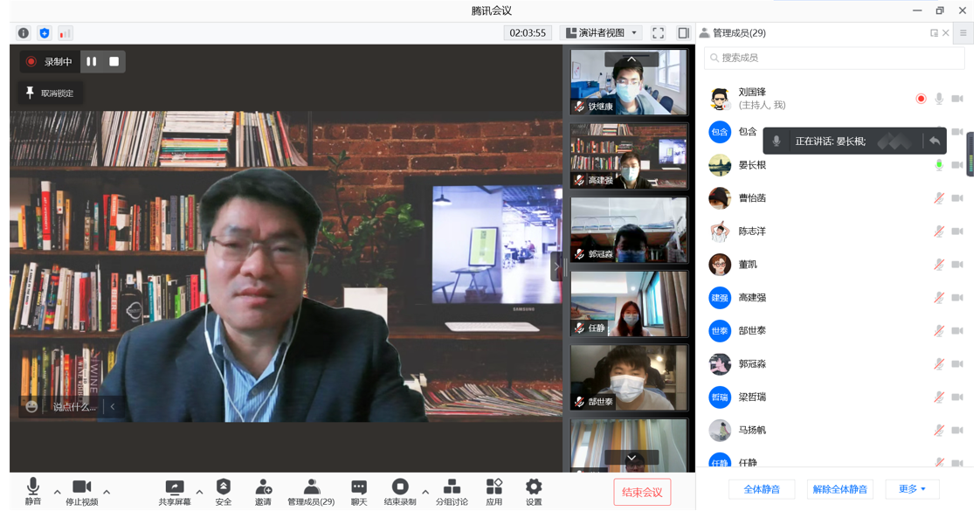
Task: Click the 全体静音 mute all button
Action: pyautogui.click(x=762, y=489)
